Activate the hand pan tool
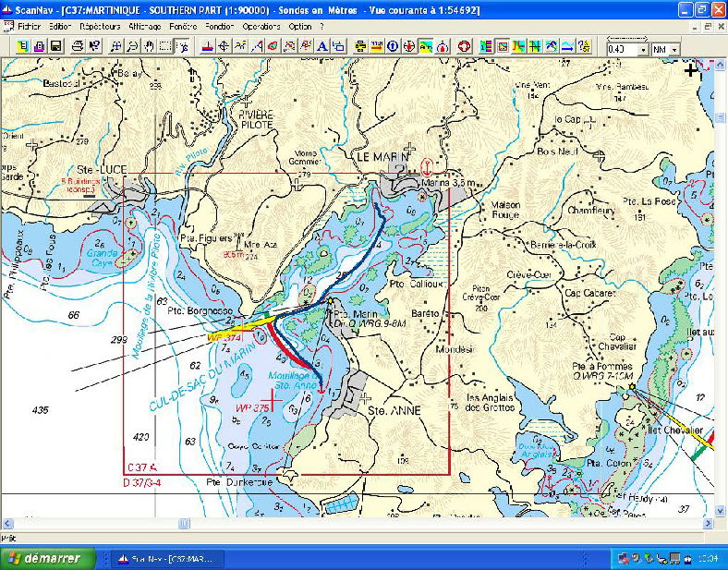This screenshot has width=728, height=570. coord(149,45)
